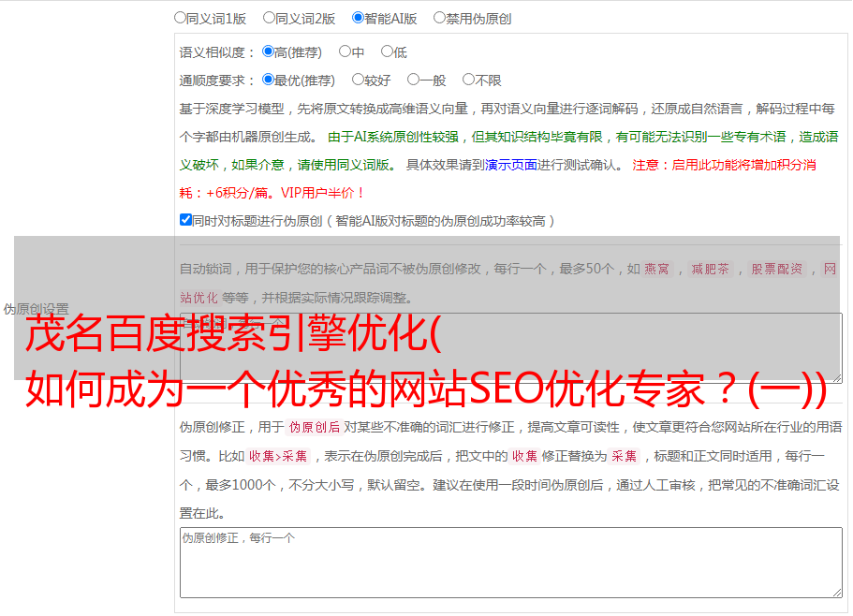Click the red 注意 points warning text
Screen dimensions: 853x616
click(498, 179)
